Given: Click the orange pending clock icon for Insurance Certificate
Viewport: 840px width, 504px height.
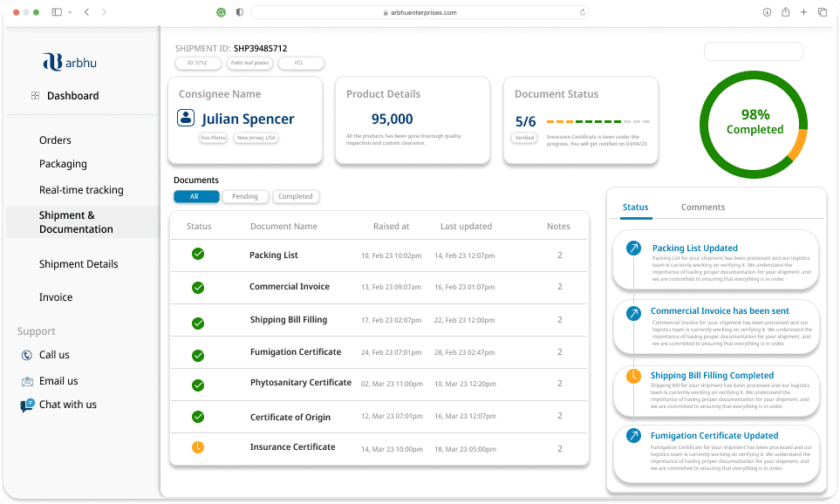Looking at the screenshot, I should pos(198,447).
